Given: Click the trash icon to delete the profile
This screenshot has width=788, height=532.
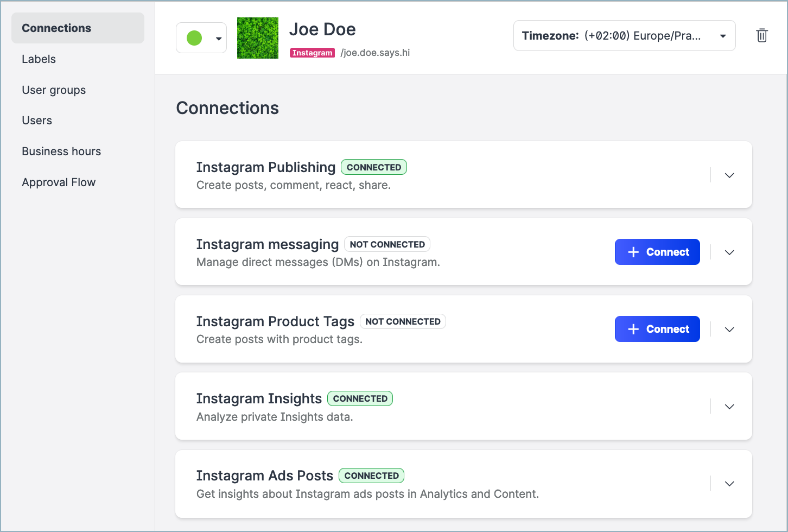Looking at the screenshot, I should pos(761,35).
